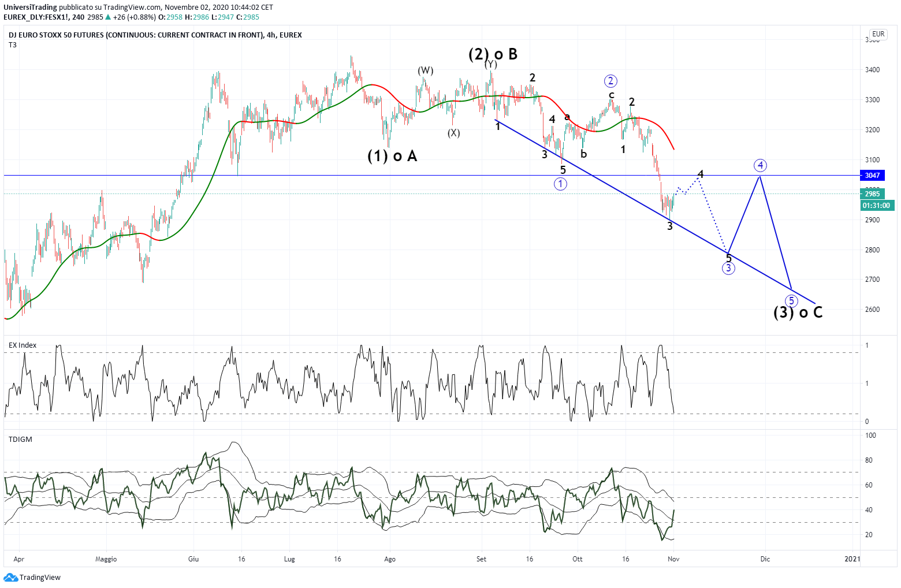901x588 pixels.
Task: Select the 3047 horizontal line price label
Action: [872, 175]
